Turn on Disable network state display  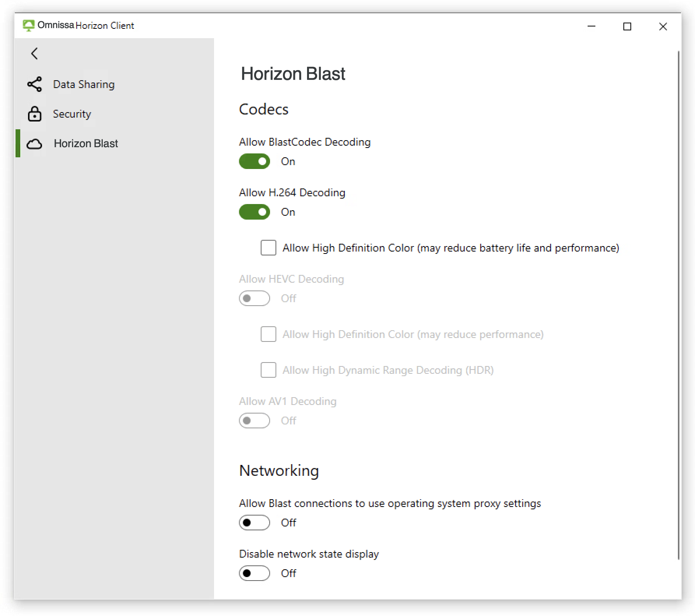coord(254,573)
